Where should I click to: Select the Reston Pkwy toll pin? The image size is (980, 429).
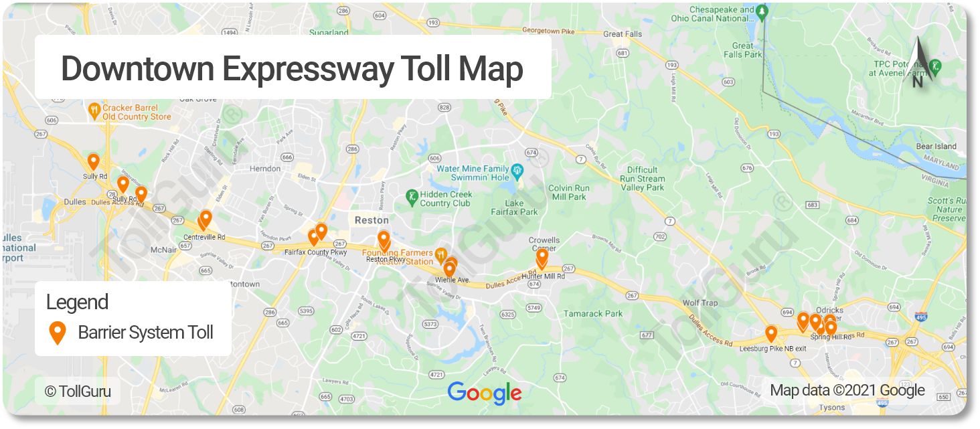pos(384,240)
